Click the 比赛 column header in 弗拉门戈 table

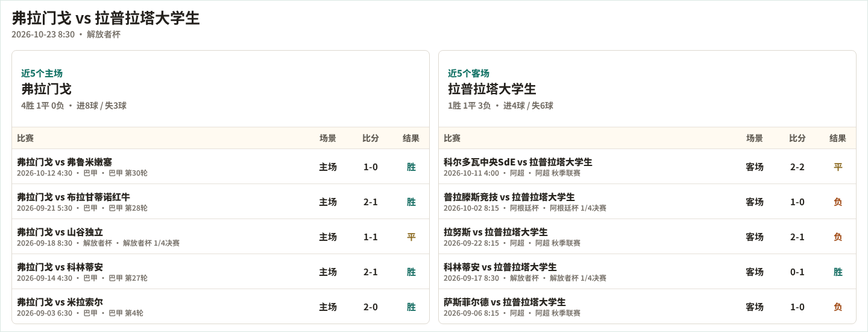click(25, 138)
